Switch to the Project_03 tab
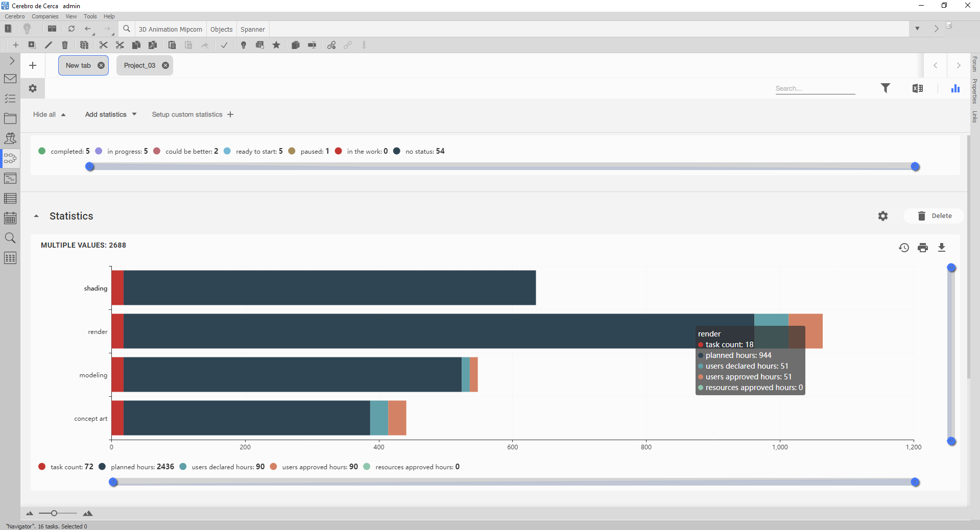980x530 pixels. 145,65
